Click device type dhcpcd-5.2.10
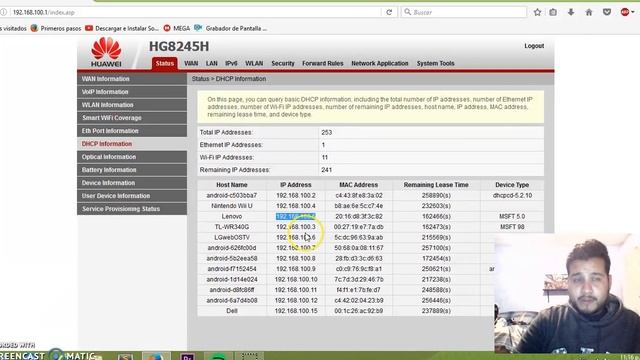The image size is (640, 360). pos(512,196)
